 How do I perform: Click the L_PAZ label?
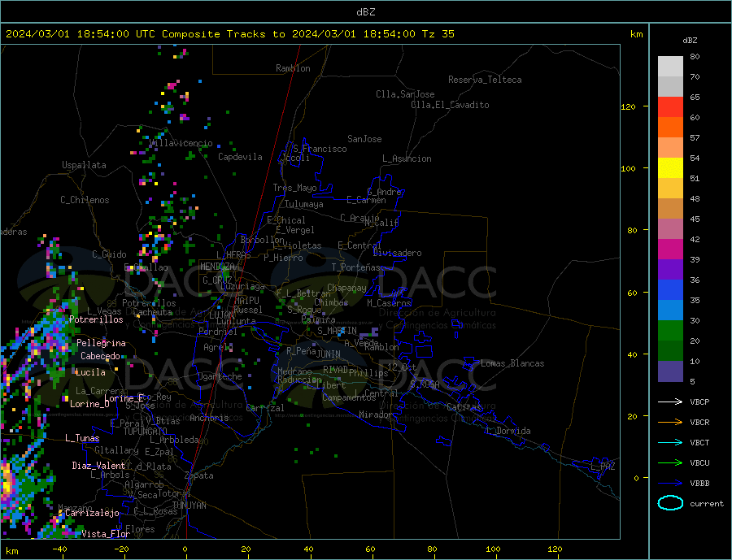[x=603, y=467]
